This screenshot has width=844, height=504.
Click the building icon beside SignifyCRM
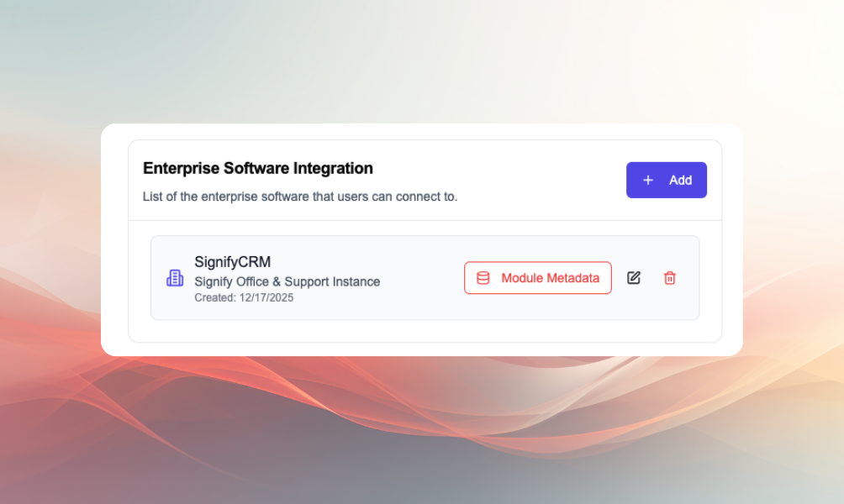tap(175, 278)
